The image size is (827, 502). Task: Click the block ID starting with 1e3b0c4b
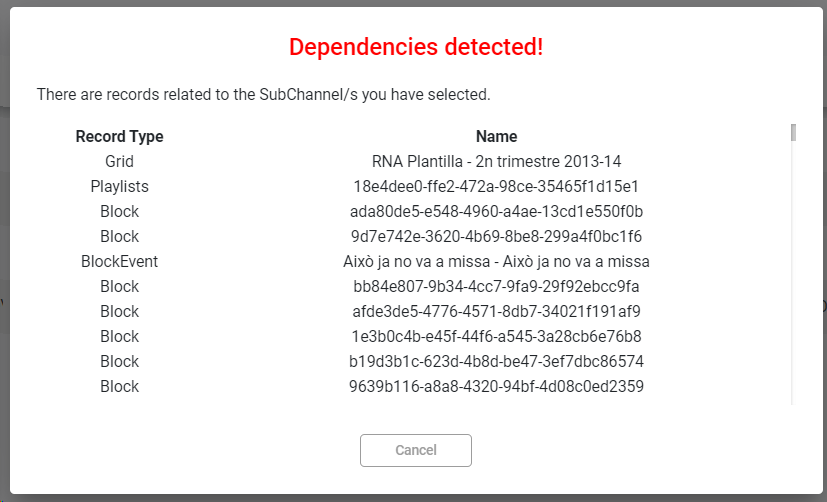tap(496, 336)
